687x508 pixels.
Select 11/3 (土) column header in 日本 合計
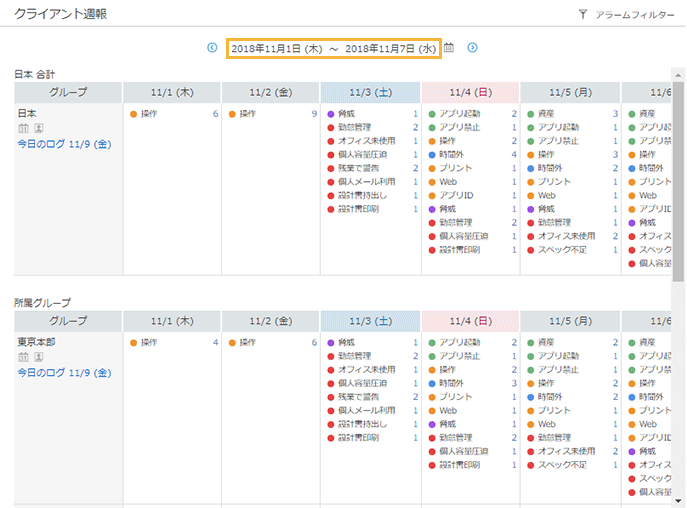[x=371, y=92]
